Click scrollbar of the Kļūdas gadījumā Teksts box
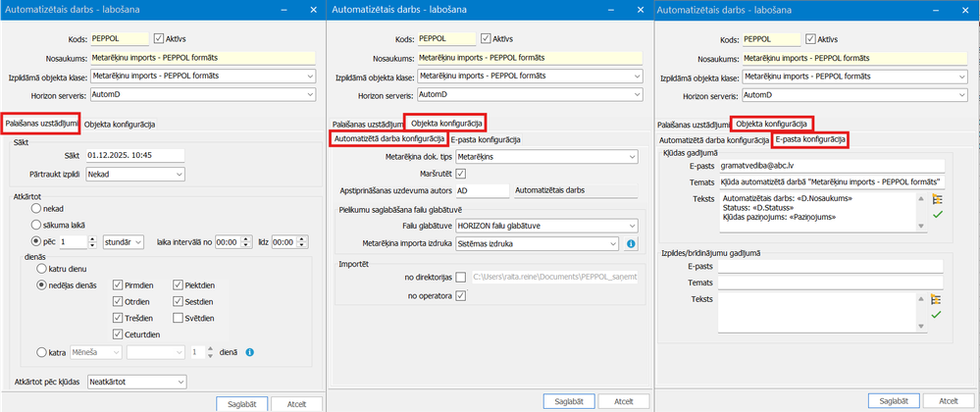Image resolution: width=980 pixels, height=412 pixels. 921,211
